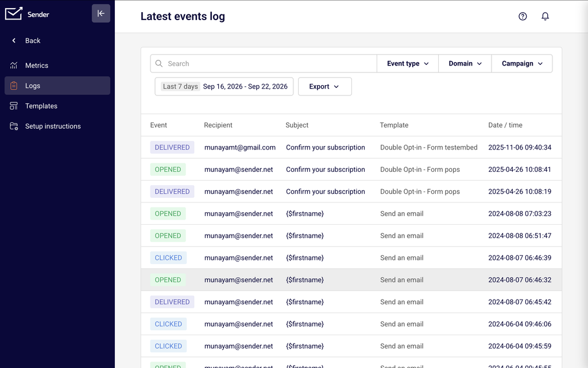Image resolution: width=588 pixels, height=368 pixels.
Task: Click the Back chevron icon
Action: [x=14, y=41]
